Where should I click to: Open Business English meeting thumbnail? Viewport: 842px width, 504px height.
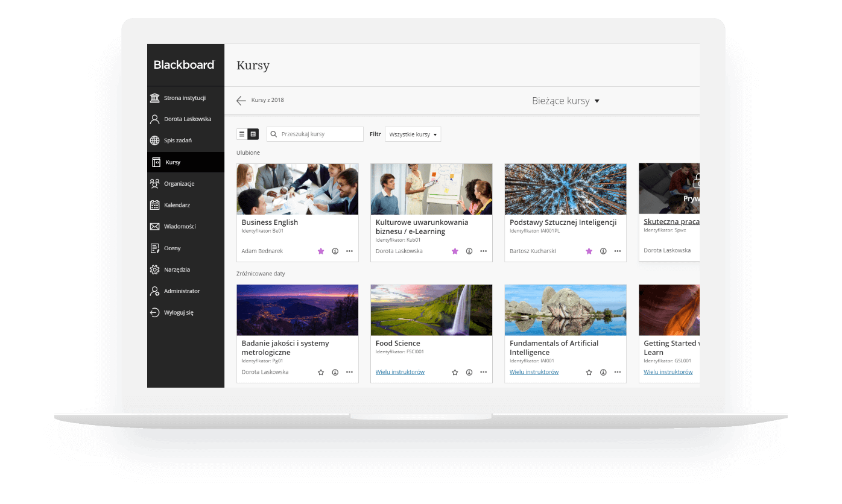click(297, 189)
